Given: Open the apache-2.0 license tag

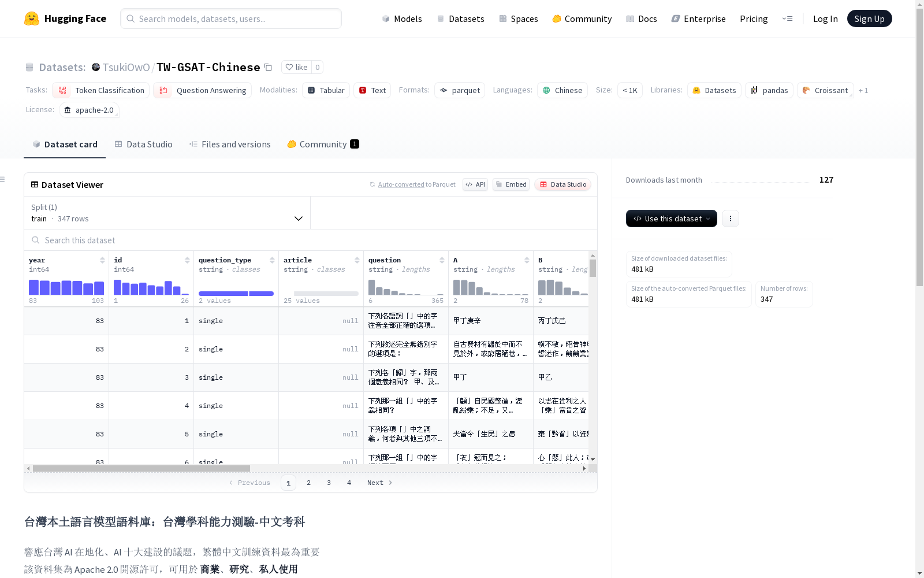Looking at the screenshot, I should click(89, 110).
